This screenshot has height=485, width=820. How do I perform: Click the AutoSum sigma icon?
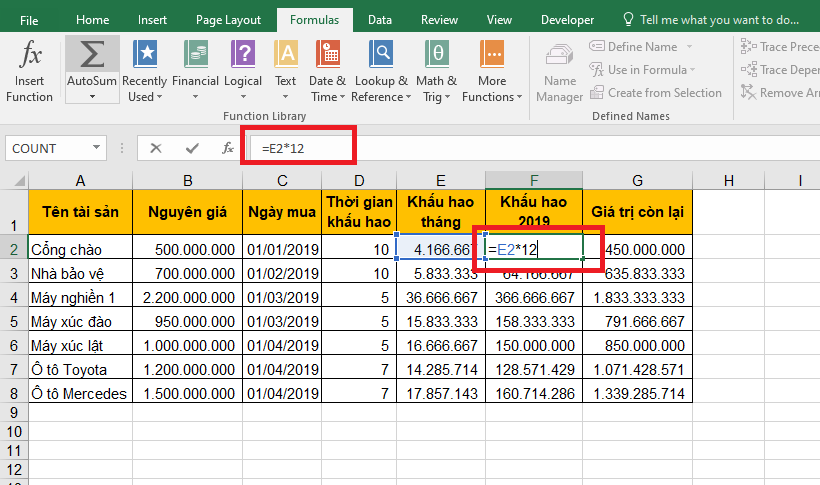92,54
